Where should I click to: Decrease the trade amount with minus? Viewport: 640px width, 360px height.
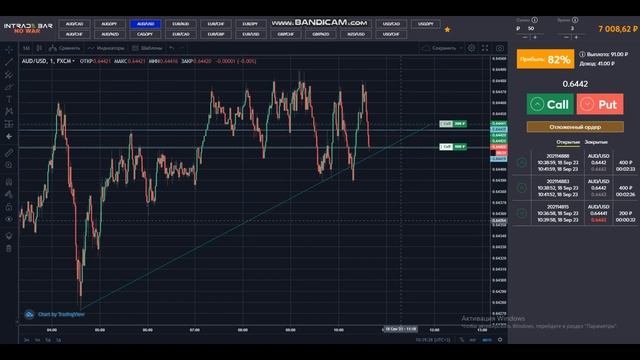pyautogui.click(x=525, y=37)
